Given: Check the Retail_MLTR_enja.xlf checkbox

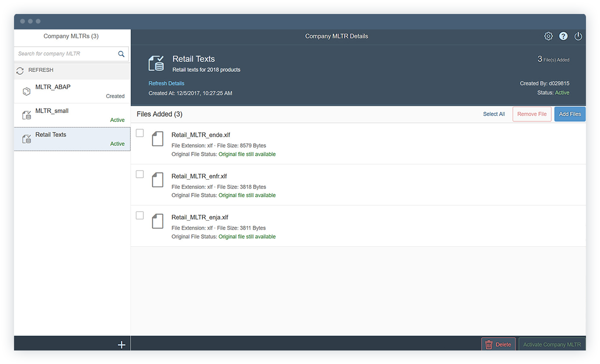Looking at the screenshot, I should 140,215.
